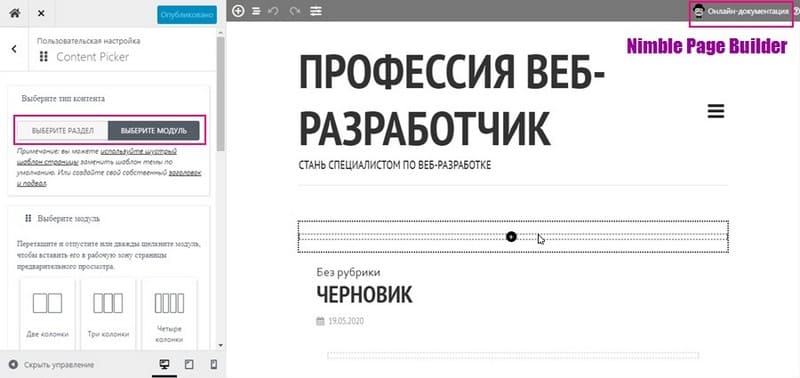This screenshot has height=378, width=800.
Task: Click the black plus insert button in drop zone
Action: coord(511,237)
